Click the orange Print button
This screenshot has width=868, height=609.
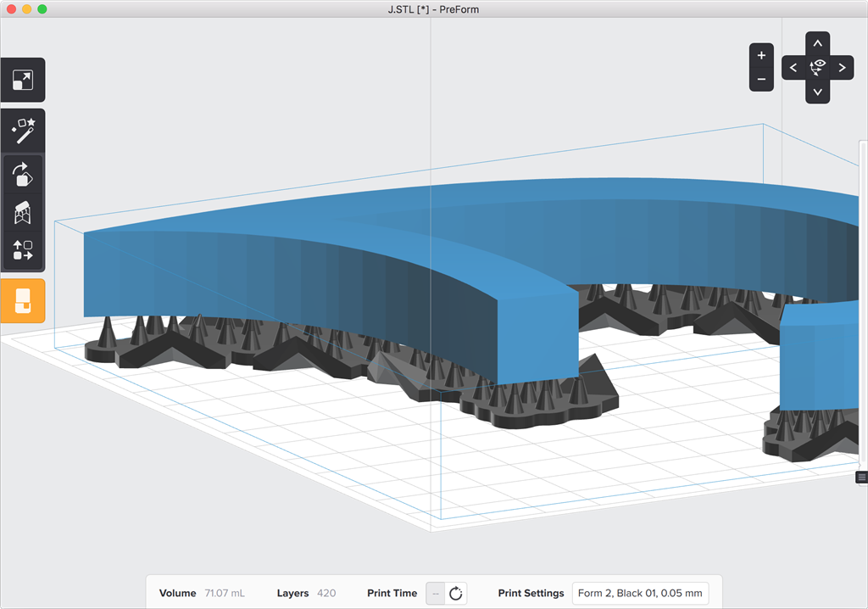pyautogui.click(x=22, y=300)
